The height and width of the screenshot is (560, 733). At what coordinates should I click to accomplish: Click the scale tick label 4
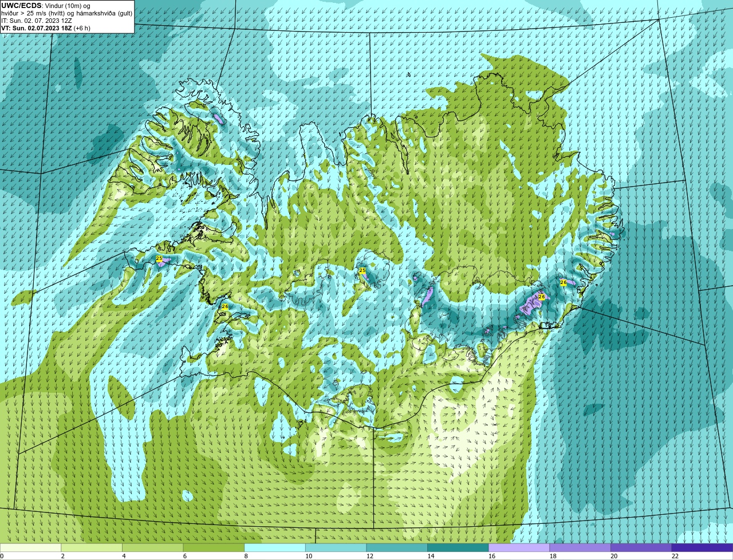tap(124, 556)
